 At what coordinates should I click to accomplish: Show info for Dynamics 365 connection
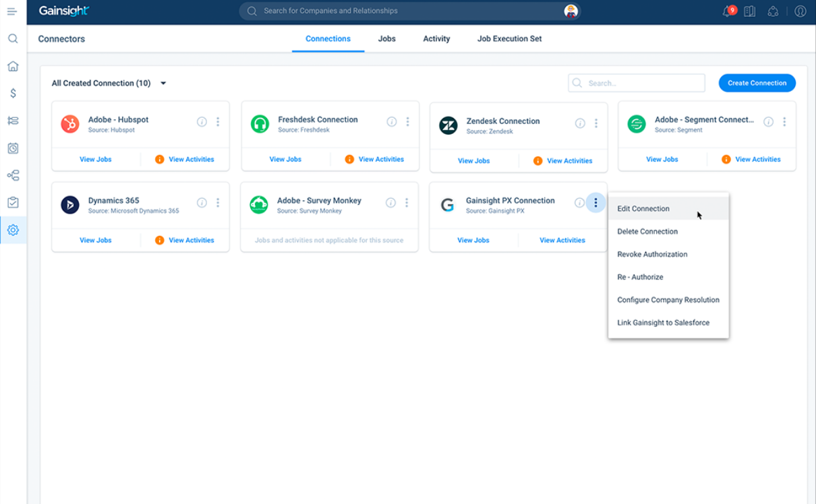[x=202, y=203]
